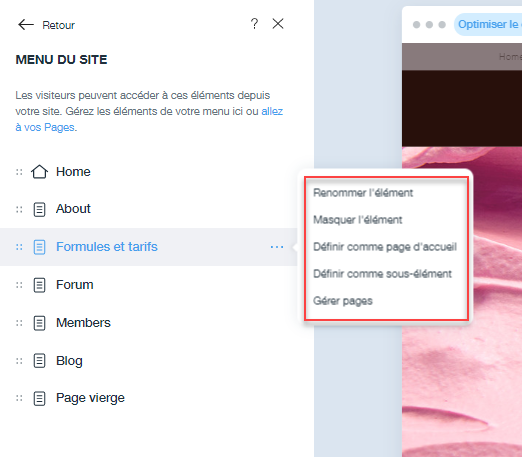Click the page icon beside About
522x457 pixels.
39,209
